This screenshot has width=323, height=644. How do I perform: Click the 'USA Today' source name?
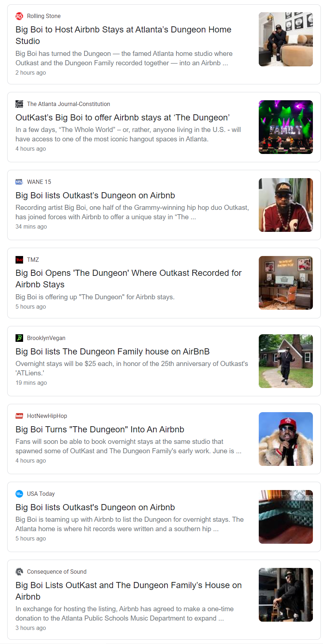click(x=41, y=494)
